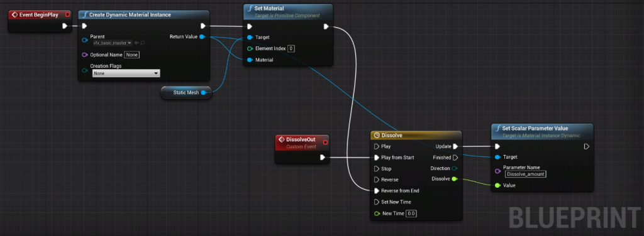Image resolution: width=644 pixels, height=236 pixels.
Task: Open the Parent material asset dropdown
Action: pos(113,43)
